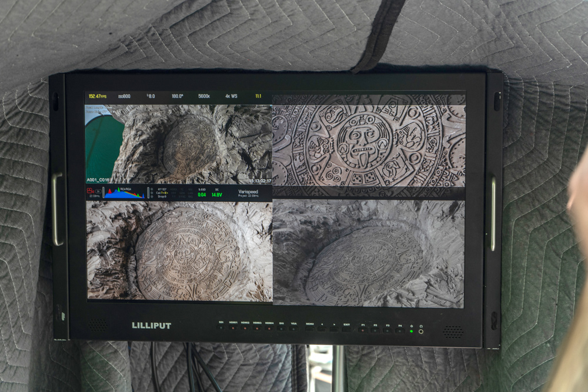
Task: Open the monitor MENU button
Action: click(x=310, y=329)
